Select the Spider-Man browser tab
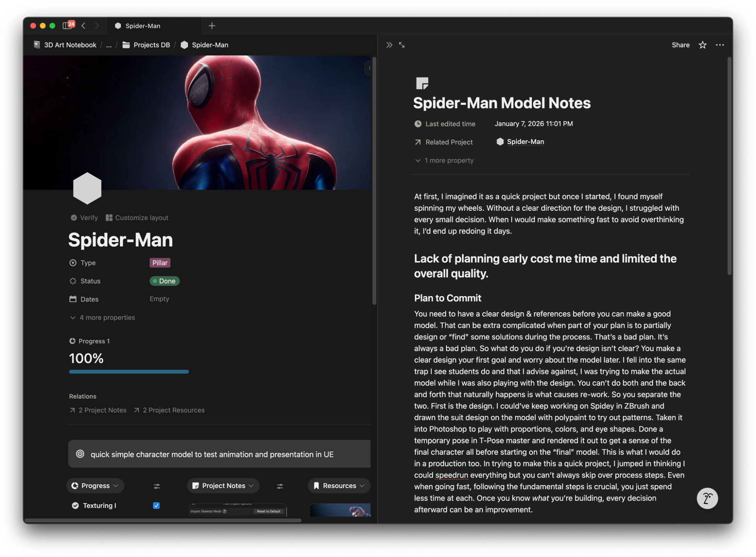The width and height of the screenshot is (756, 557). pyautogui.click(x=143, y=26)
